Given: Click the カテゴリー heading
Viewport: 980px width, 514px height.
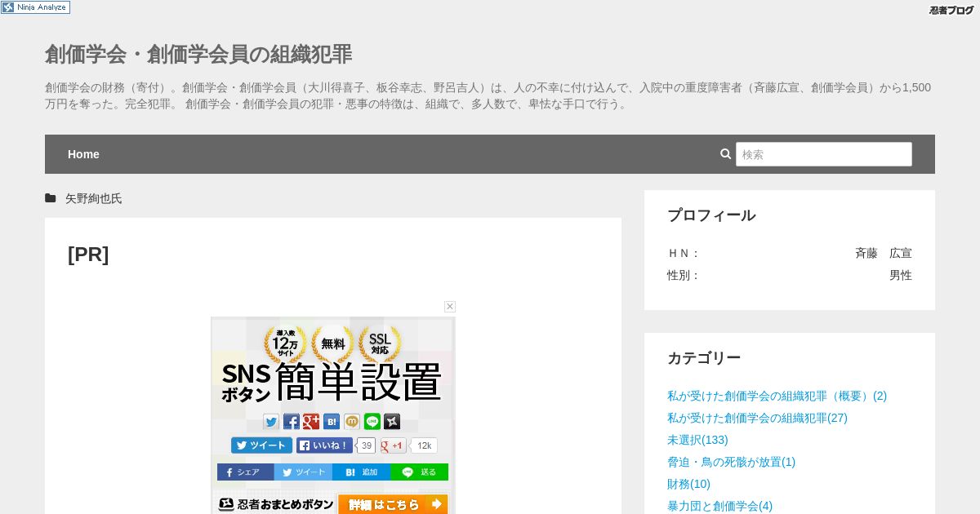Looking at the screenshot, I should point(704,358).
